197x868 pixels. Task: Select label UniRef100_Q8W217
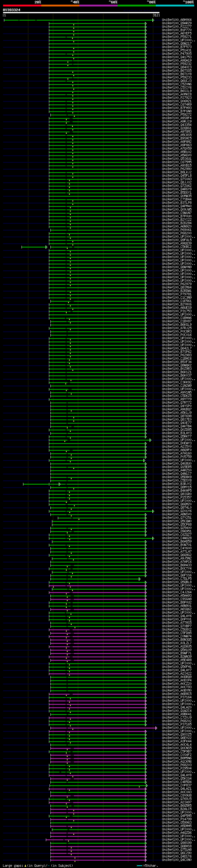[x=177, y=43]
